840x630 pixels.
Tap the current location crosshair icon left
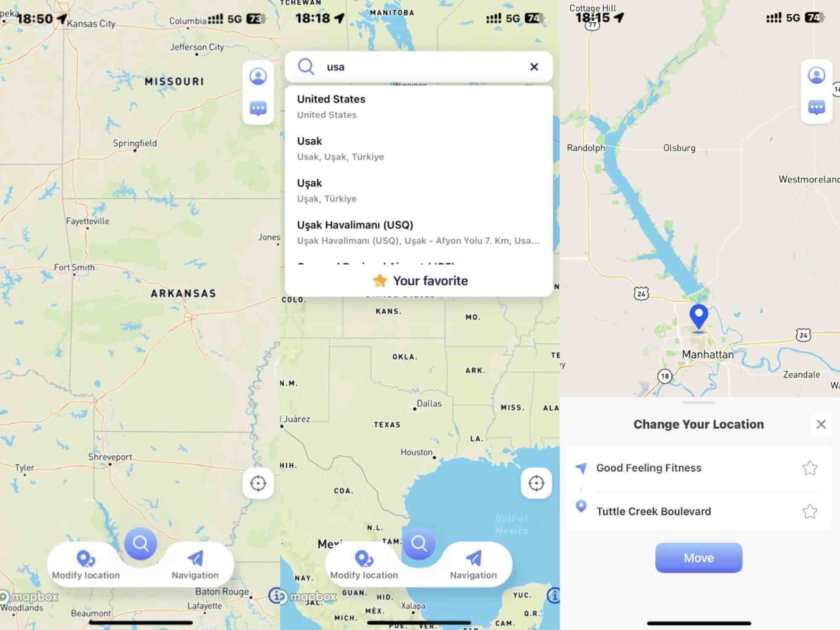click(x=257, y=483)
